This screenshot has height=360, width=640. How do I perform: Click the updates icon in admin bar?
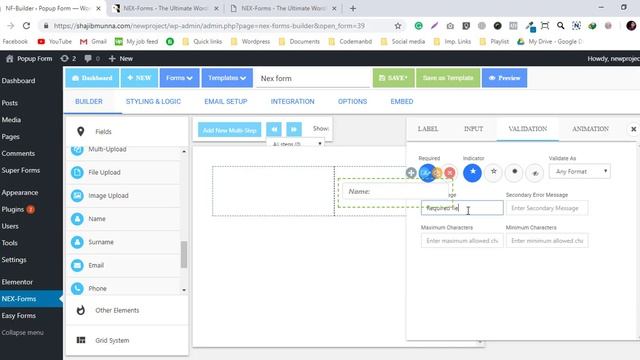point(68,59)
